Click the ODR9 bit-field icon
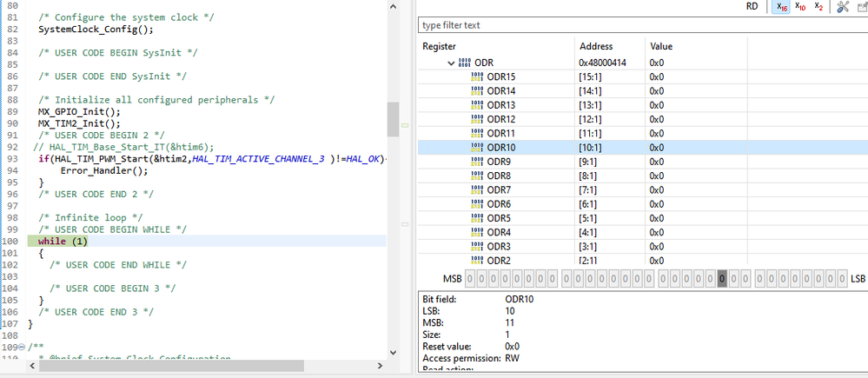Screen dimensions: 868x378 (477, 162)
